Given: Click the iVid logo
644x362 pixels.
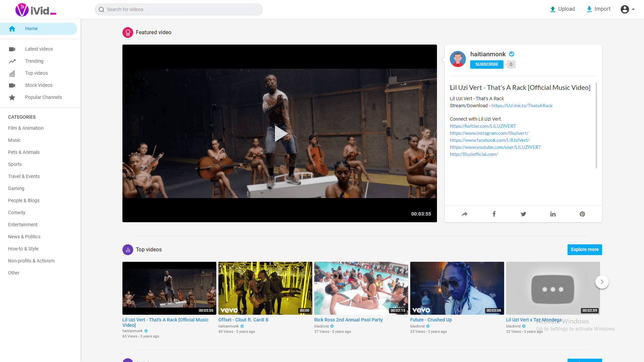Looking at the screenshot, I should click(x=36, y=10).
